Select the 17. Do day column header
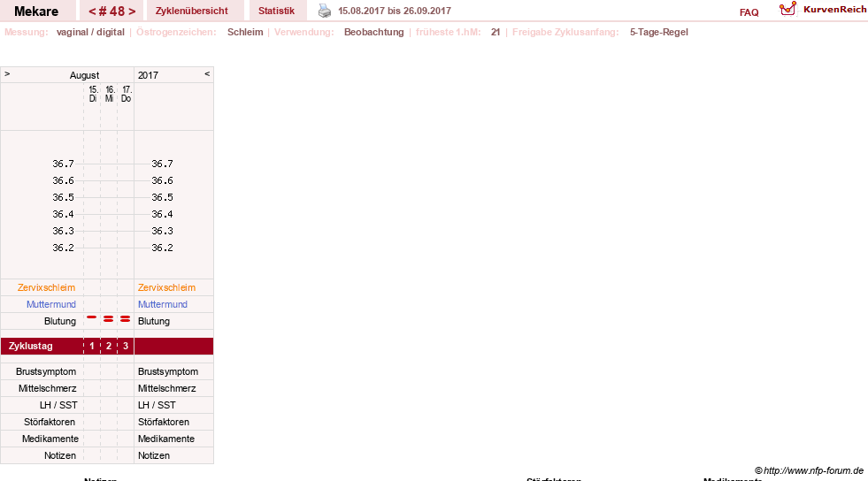868x481 pixels. click(x=127, y=94)
